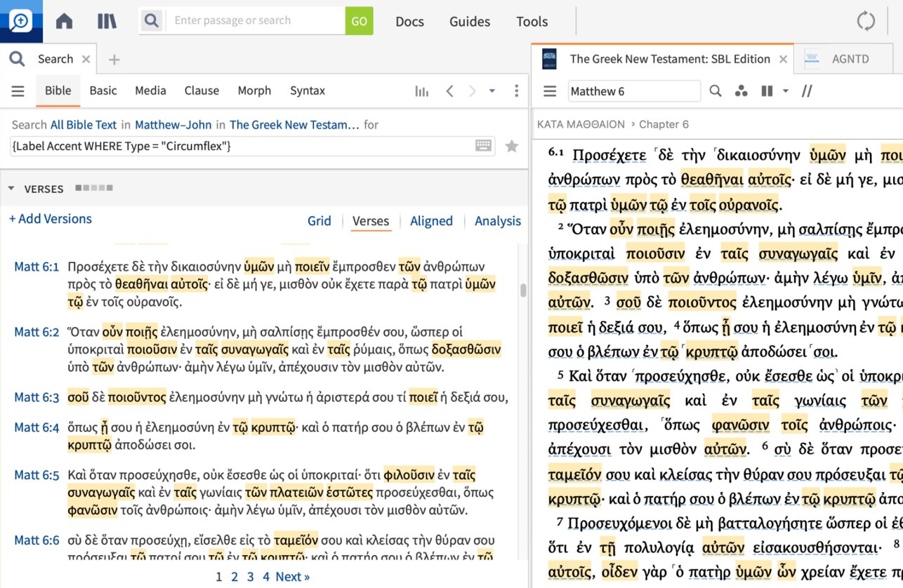Image resolution: width=903 pixels, height=588 pixels.
Task: Change The Greek New Testam… resource selection
Action: (294, 125)
